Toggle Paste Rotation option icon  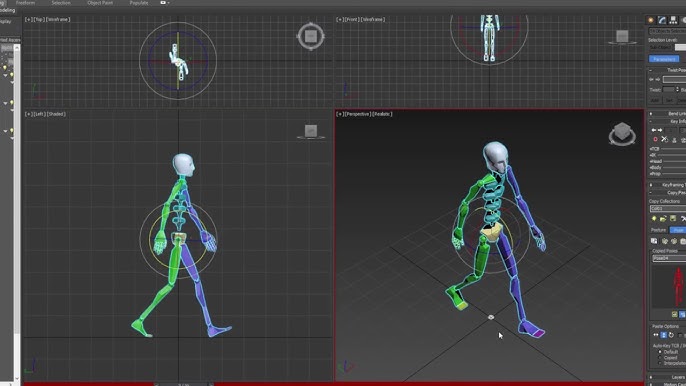click(x=671, y=335)
